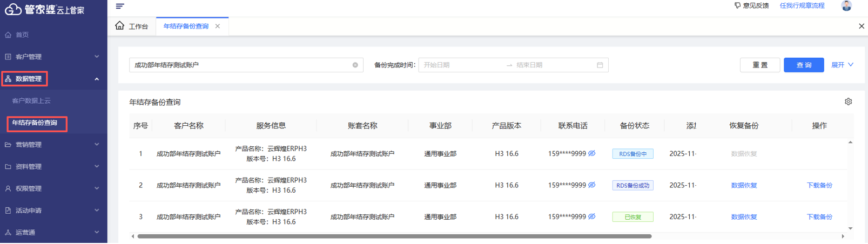Screen dimensions: 868x244
Task: Clear the account search field with X icon
Action: point(355,65)
